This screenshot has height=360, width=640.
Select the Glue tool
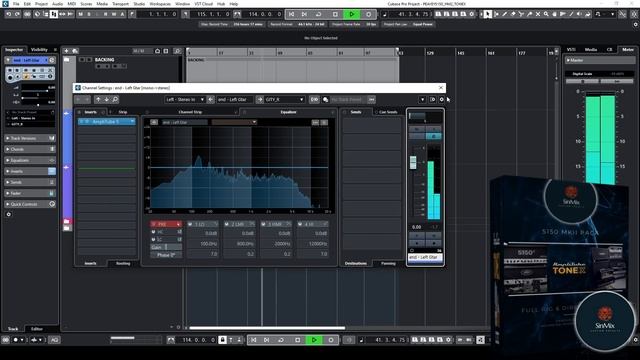pyautogui.click(x=529, y=14)
